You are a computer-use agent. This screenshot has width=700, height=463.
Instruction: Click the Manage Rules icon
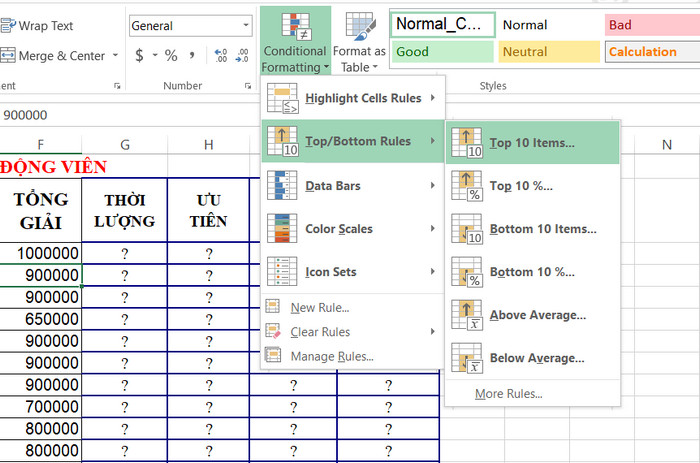coord(273,355)
